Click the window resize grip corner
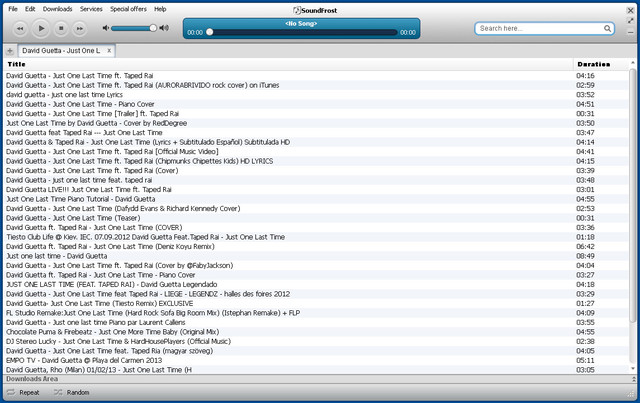640x403 pixels. pyautogui.click(x=631, y=394)
